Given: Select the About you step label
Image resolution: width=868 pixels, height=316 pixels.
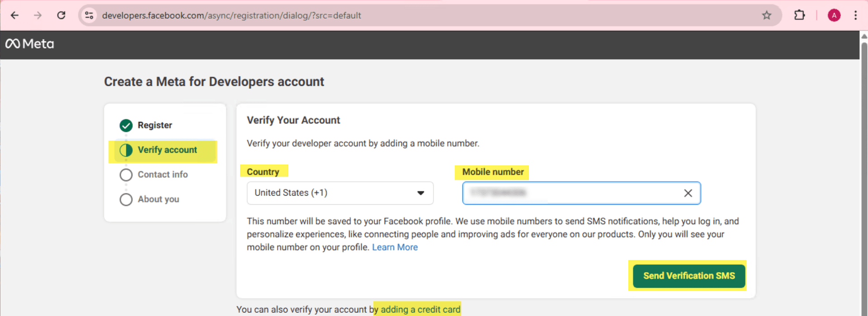Looking at the screenshot, I should point(158,199).
